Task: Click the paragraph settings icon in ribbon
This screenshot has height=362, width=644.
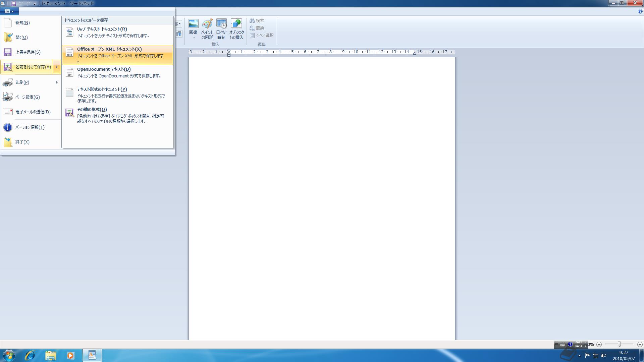Action: [x=179, y=34]
